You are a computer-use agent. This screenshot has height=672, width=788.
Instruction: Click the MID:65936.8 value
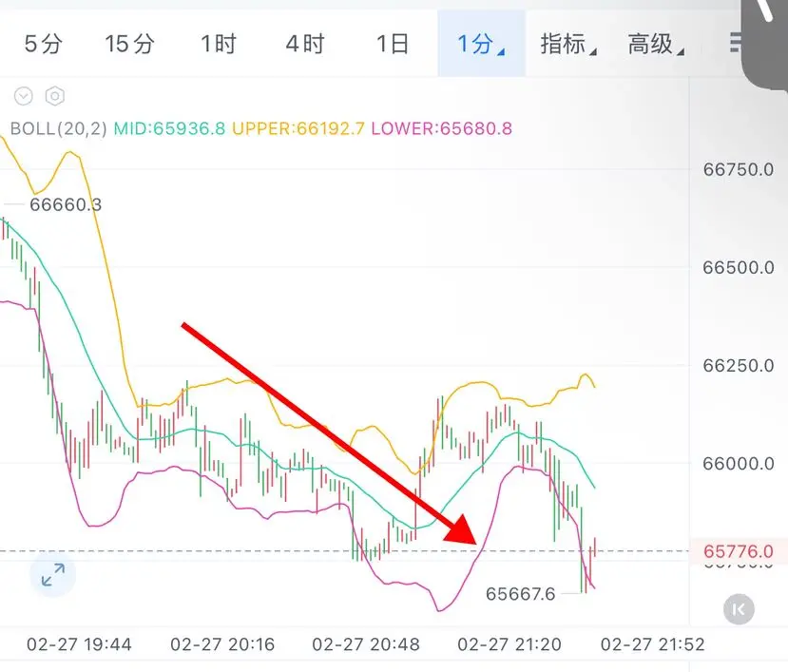pyautogui.click(x=169, y=128)
